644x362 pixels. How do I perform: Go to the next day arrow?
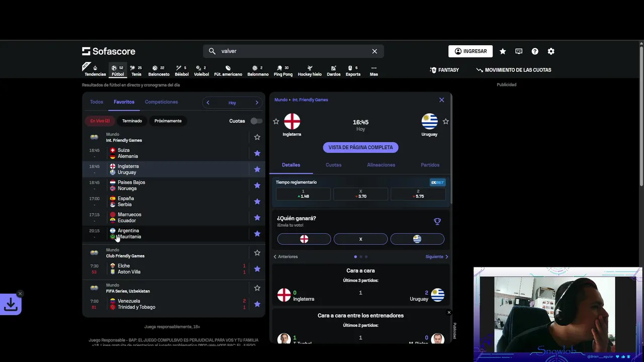tap(257, 103)
